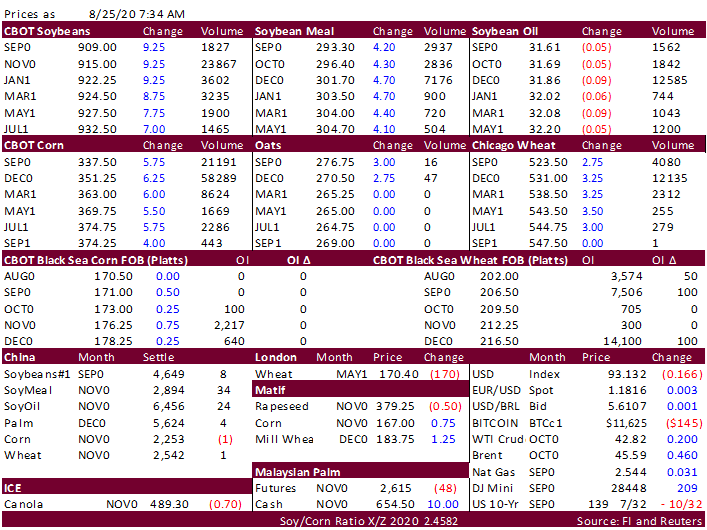
Task: Click the Oats section header
Action: 268,145
